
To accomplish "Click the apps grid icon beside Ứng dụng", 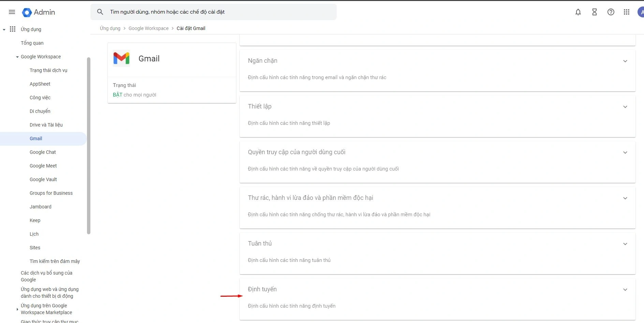I will tap(13, 29).
